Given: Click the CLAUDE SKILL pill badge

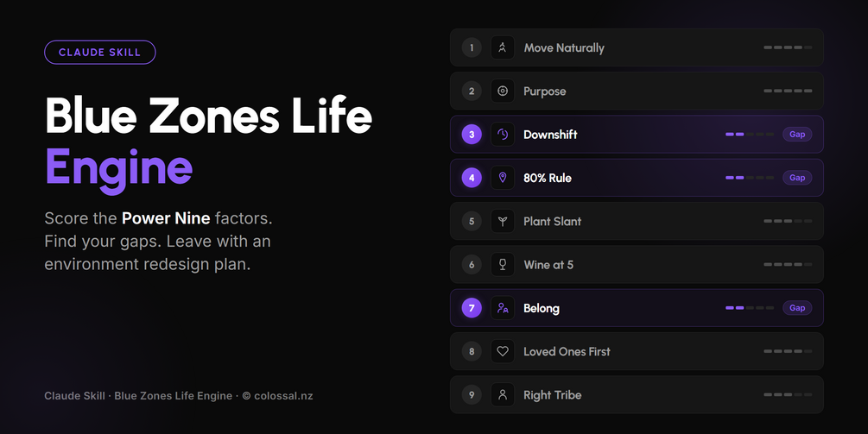Looking at the screenshot, I should (x=99, y=53).
